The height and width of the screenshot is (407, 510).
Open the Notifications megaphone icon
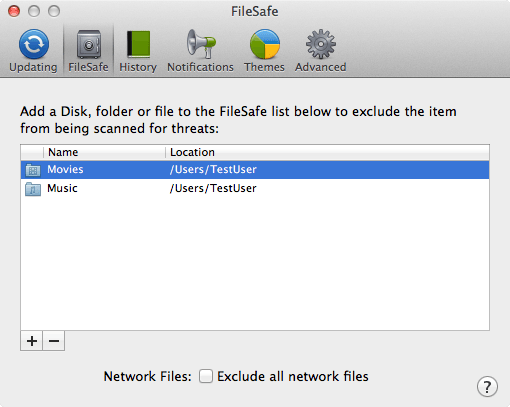[x=201, y=44]
